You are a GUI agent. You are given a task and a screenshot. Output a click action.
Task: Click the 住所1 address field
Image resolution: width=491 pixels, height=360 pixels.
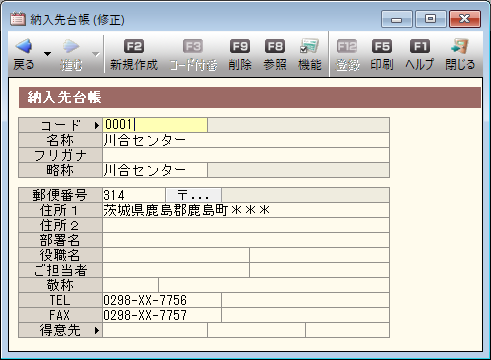click(x=246, y=210)
